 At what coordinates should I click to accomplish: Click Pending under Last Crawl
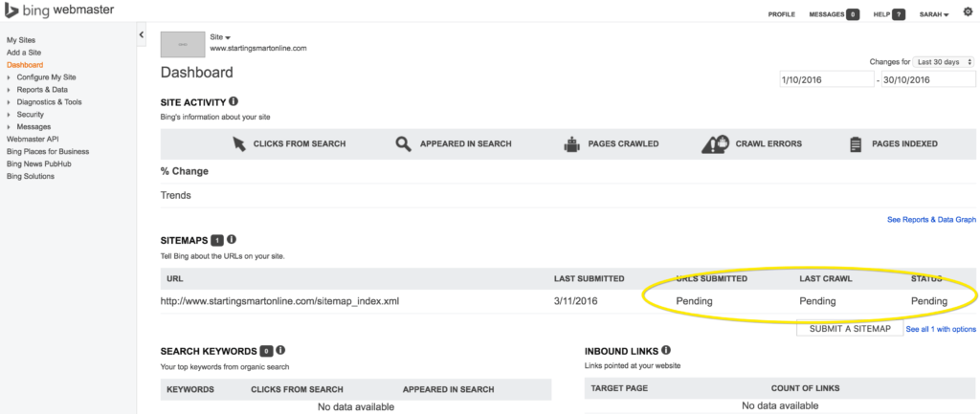(x=817, y=301)
